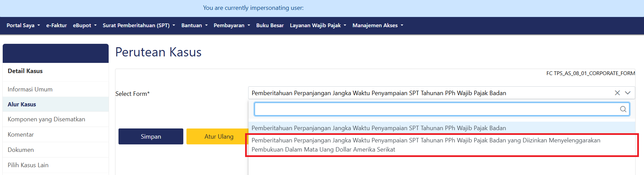Screen dimensions: 644x175
Task: Click the Simpan button
Action: click(x=151, y=136)
